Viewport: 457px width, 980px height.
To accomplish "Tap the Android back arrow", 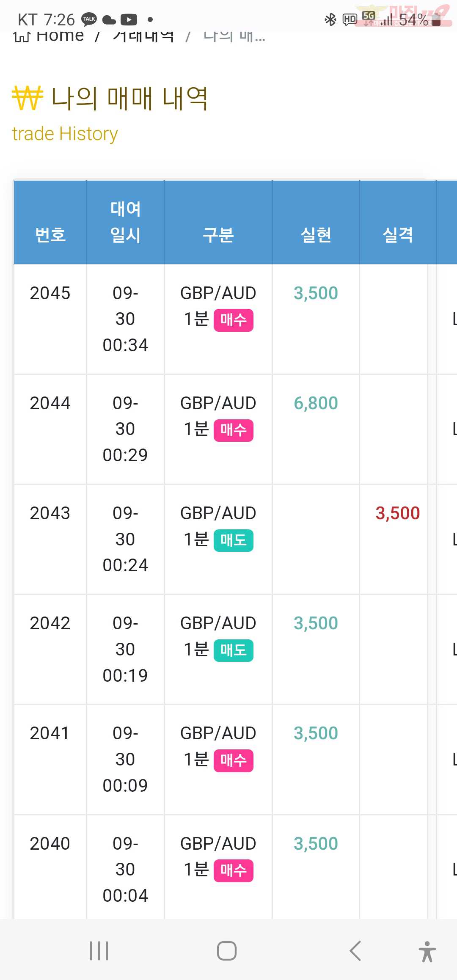I will pos(355,951).
